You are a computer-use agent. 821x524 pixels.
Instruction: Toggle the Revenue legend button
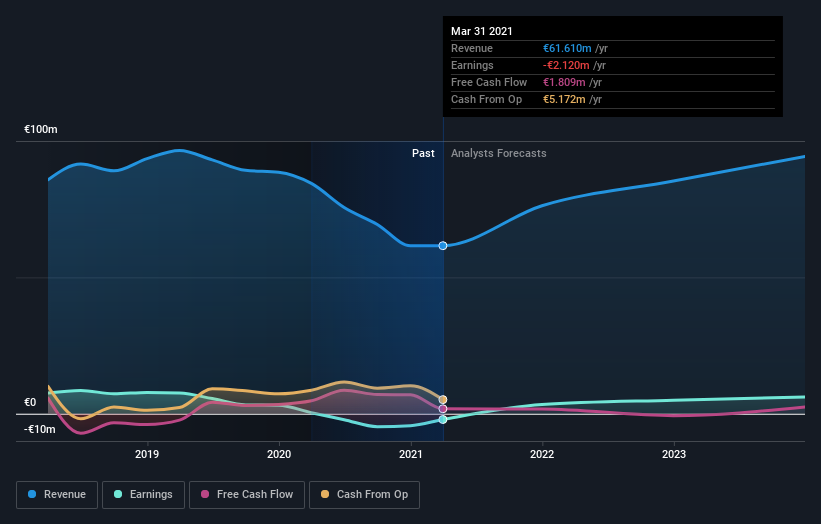click(57, 495)
